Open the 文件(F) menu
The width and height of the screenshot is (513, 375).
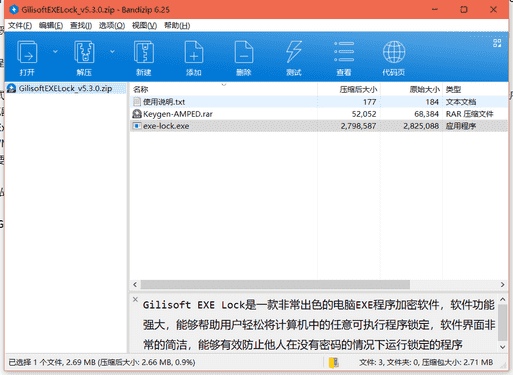20,25
